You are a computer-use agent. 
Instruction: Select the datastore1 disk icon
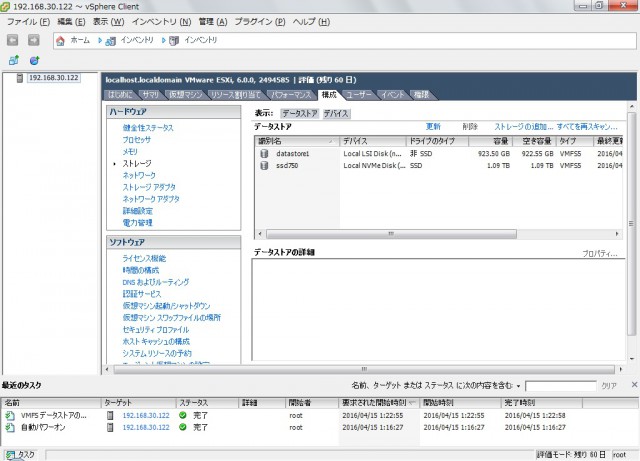pos(265,153)
